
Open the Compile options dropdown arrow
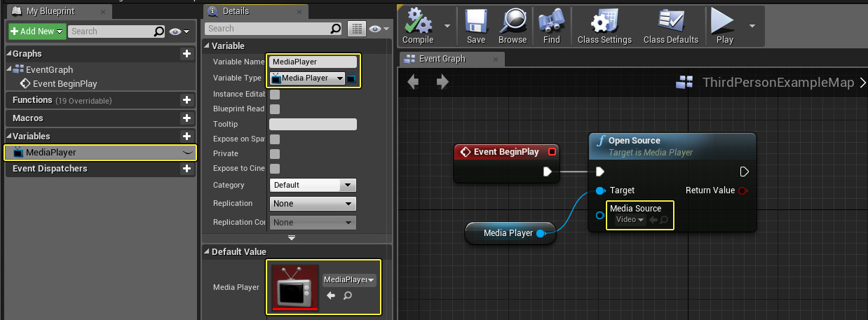(447, 25)
